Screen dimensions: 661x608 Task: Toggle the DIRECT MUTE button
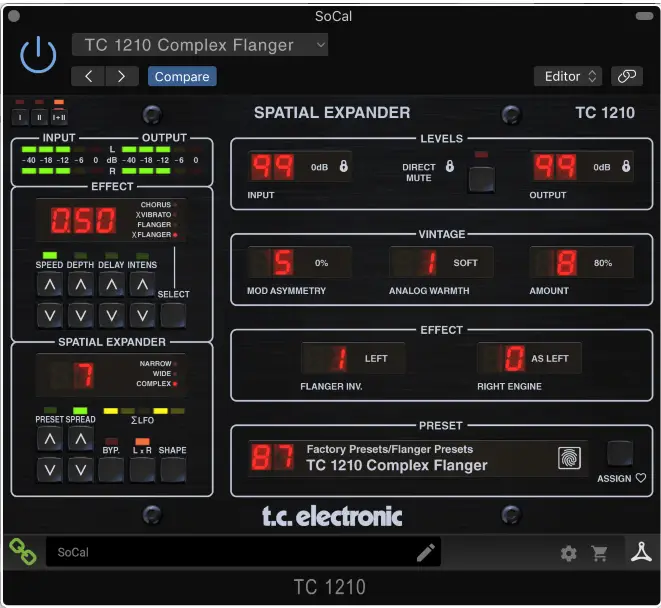pos(481,179)
